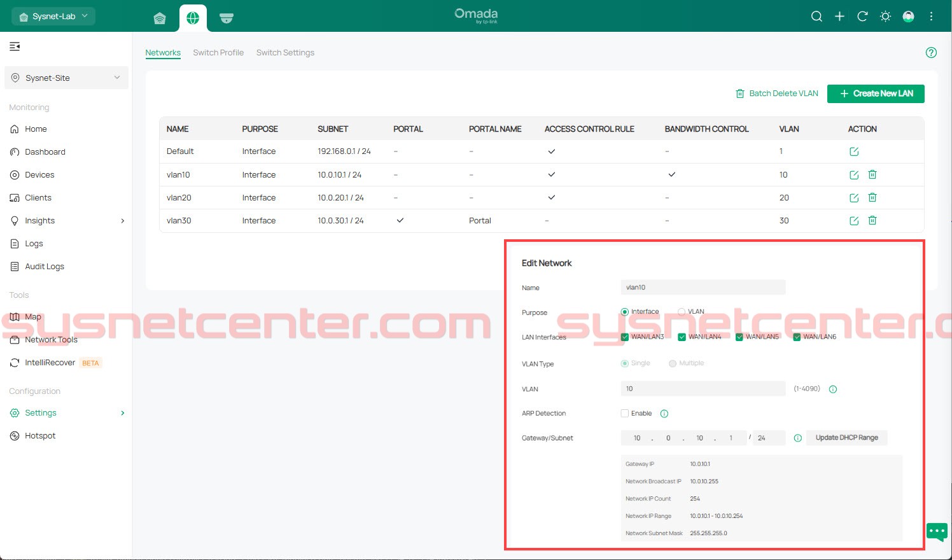Toggle the light/dark theme sun icon
The width and height of the screenshot is (952, 560).
(885, 17)
